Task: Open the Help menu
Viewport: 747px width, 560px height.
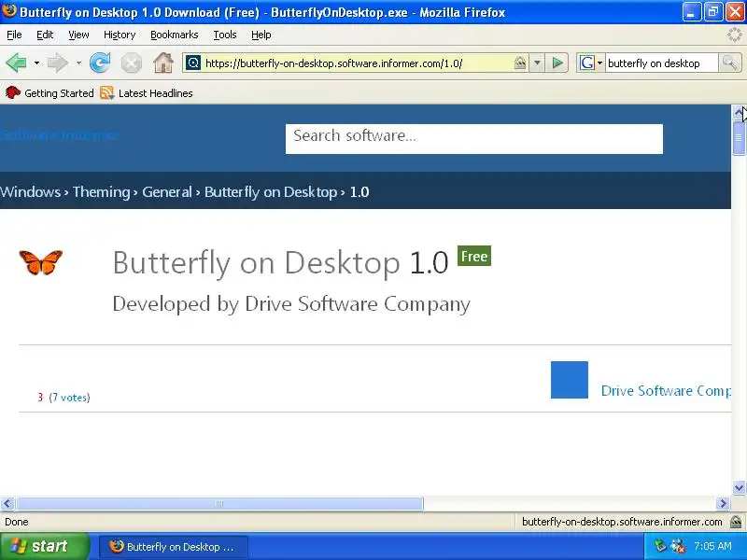Action: [261, 35]
